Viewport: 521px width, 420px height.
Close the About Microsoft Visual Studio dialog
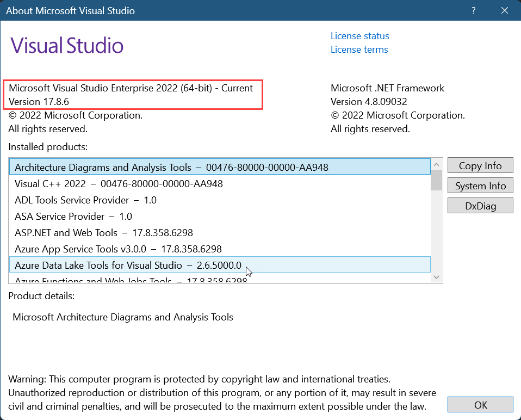(x=504, y=11)
